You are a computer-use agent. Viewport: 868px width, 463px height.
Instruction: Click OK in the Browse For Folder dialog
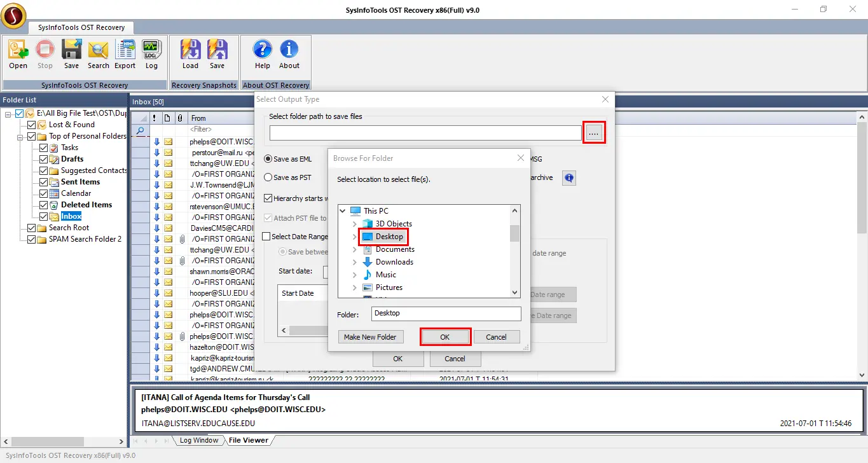coord(445,337)
